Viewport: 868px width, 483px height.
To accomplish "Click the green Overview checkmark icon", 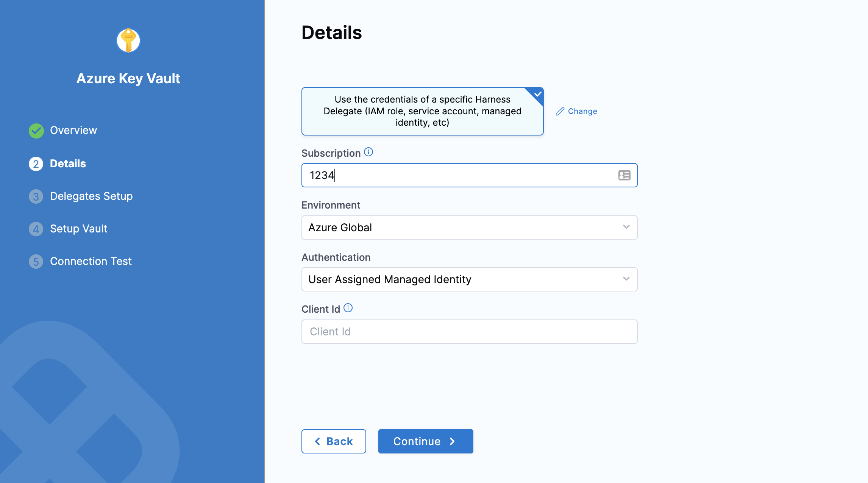I will (x=36, y=131).
